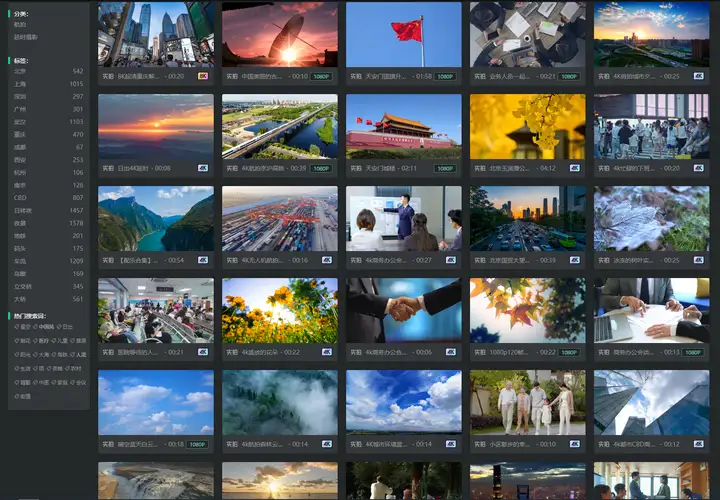The width and height of the screenshot is (720, 500).
Task: Filter by the 大桥 tag (561)
Action: 48,299
